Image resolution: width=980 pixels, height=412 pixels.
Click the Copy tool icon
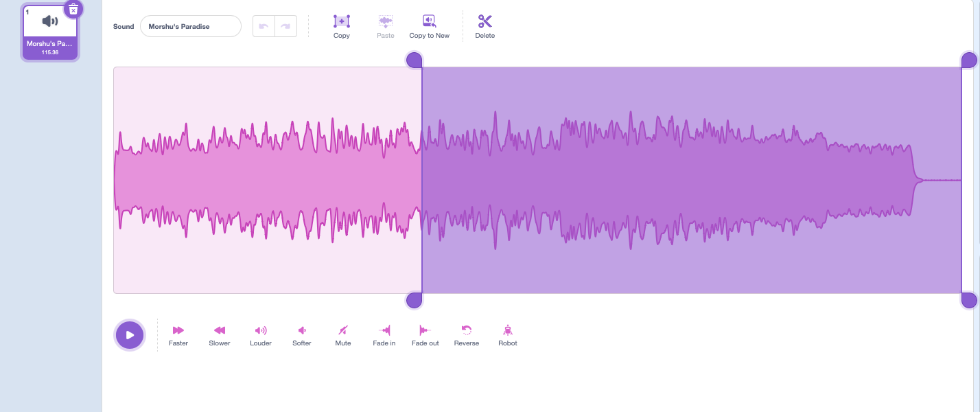coord(341,21)
